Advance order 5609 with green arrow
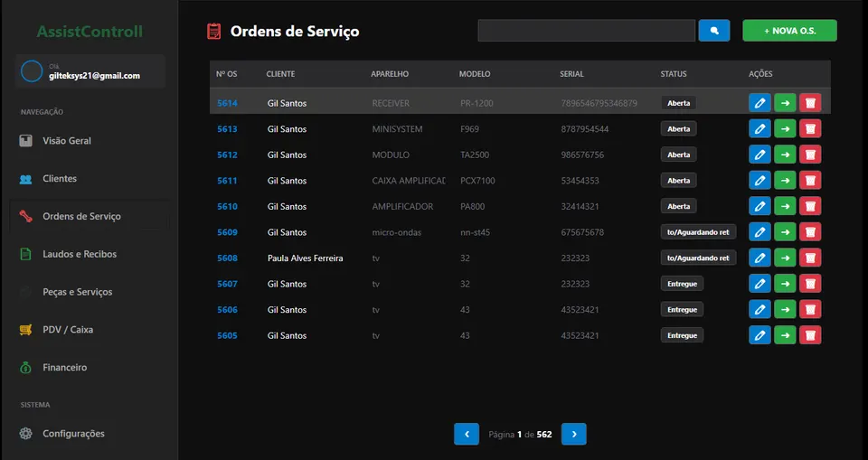This screenshot has width=868, height=460. [x=785, y=232]
